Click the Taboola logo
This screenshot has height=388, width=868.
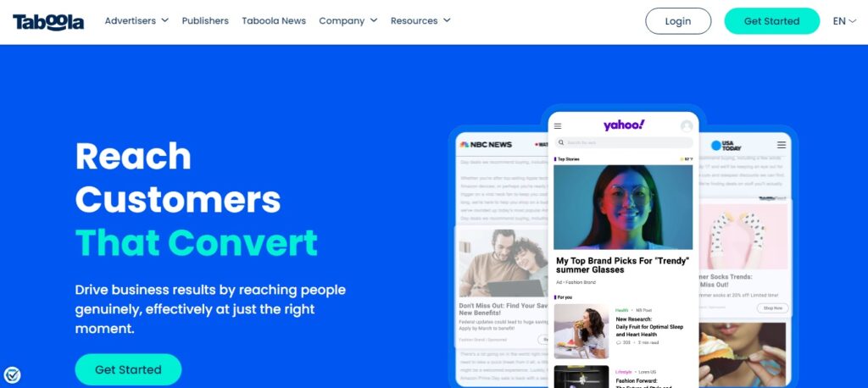click(48, 21)
